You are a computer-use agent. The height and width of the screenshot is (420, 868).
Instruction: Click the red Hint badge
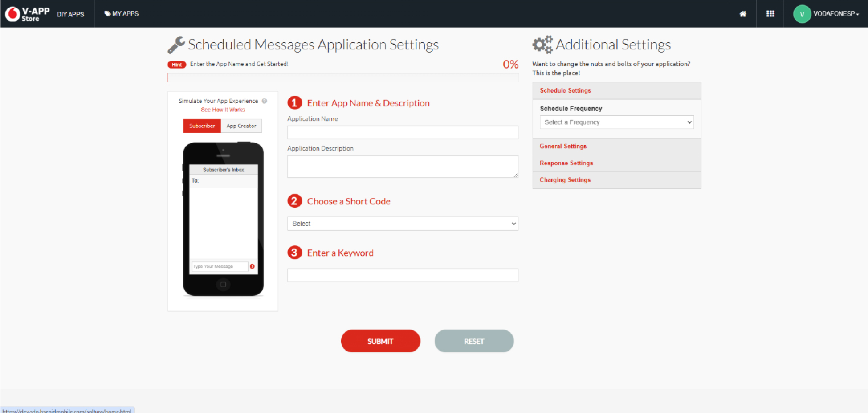tap(176, 64)
